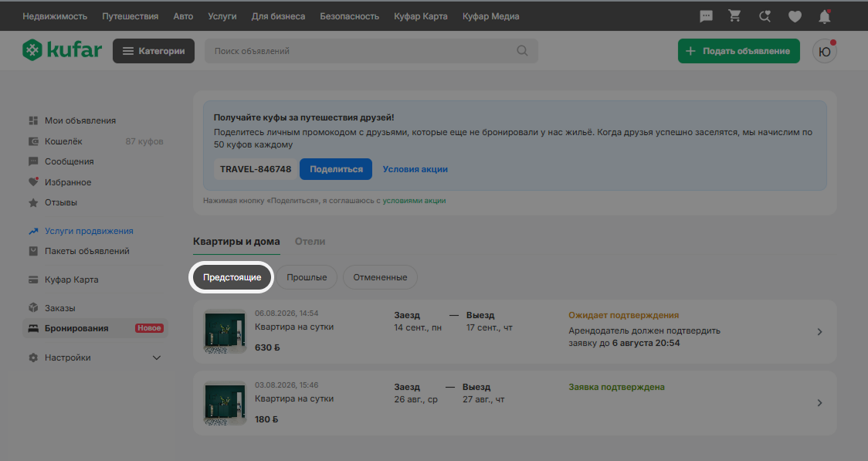The image size is (868, 461).
Task: Open the messages chat icon in top bar
Action: (x=706, y=17)
